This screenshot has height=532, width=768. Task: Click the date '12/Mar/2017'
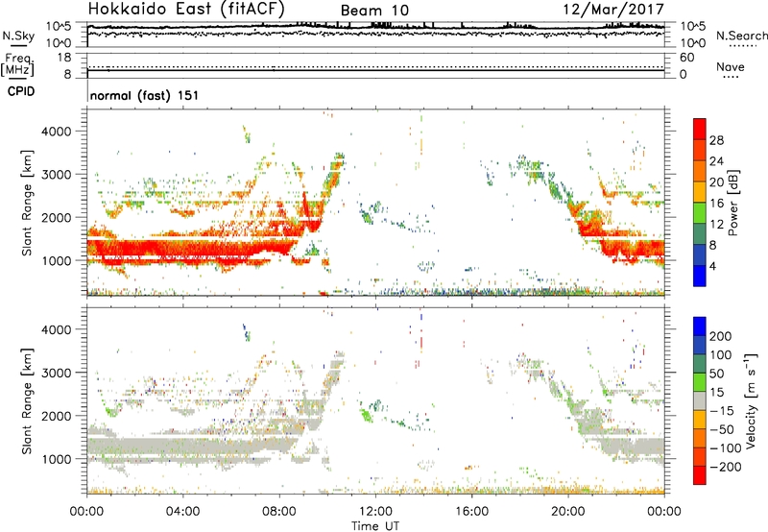613,10
